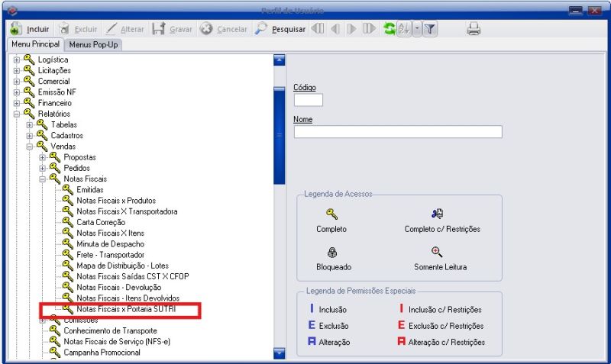Click the filter funnel icon
611x364 pixels.
pos(430,29)
